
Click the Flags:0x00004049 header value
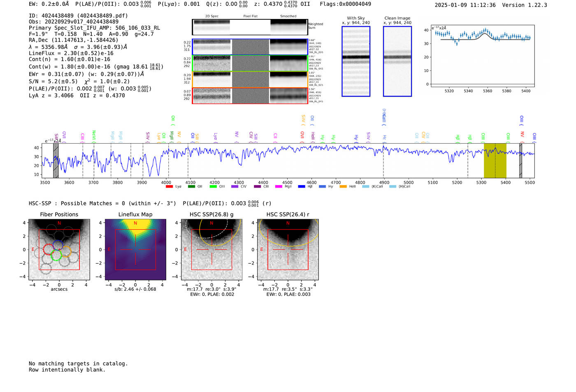click(x=345, y=4)
